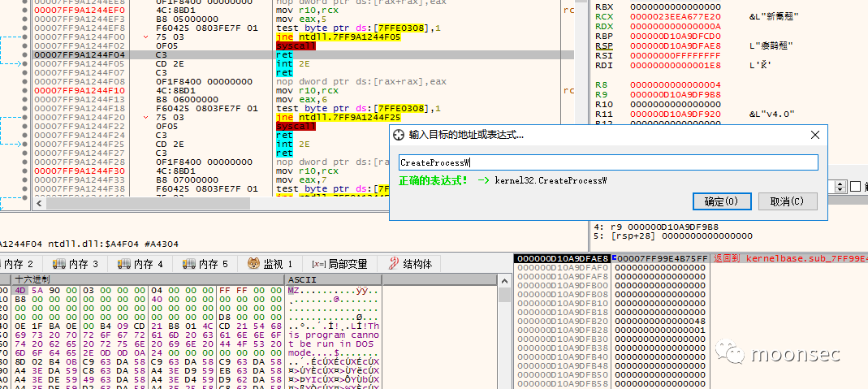The height and width of the screenshot is (389, 868).
Task: Click the address 00007FF9A1244F10 in disassembly
Action: point(79,90)
